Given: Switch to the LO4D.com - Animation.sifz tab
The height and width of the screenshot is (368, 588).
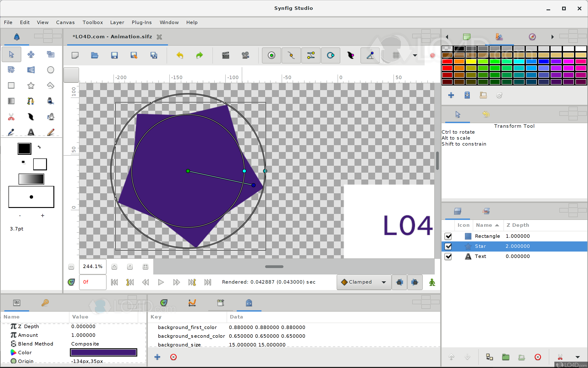Looking at the screenshot, I should coord(112,37).
